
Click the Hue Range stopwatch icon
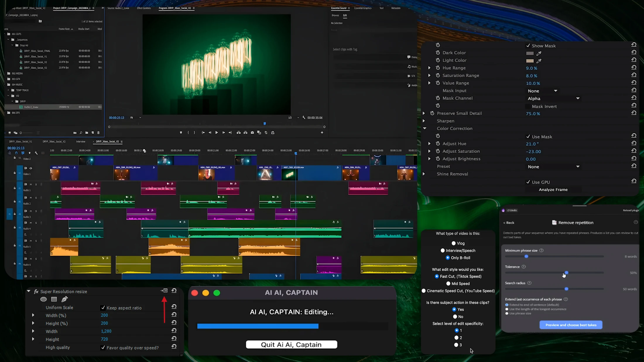click(438, 68)
